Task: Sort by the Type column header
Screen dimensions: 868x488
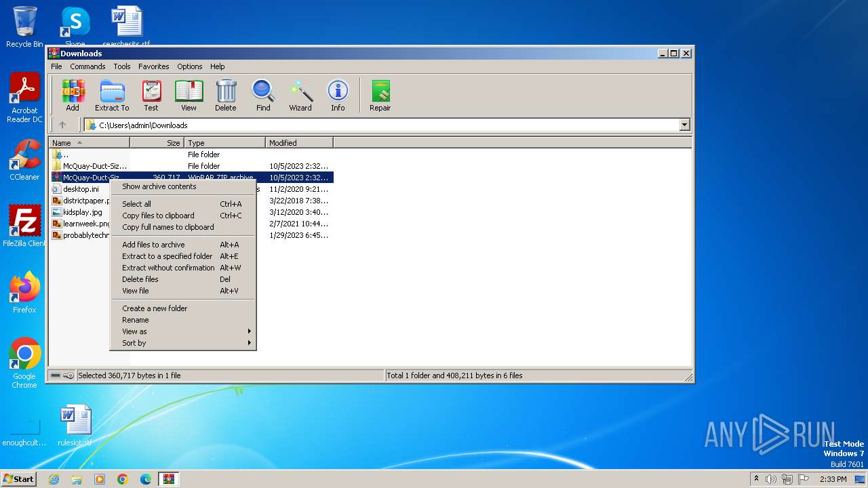Action: pyautogui.click(x=224, y=143)
